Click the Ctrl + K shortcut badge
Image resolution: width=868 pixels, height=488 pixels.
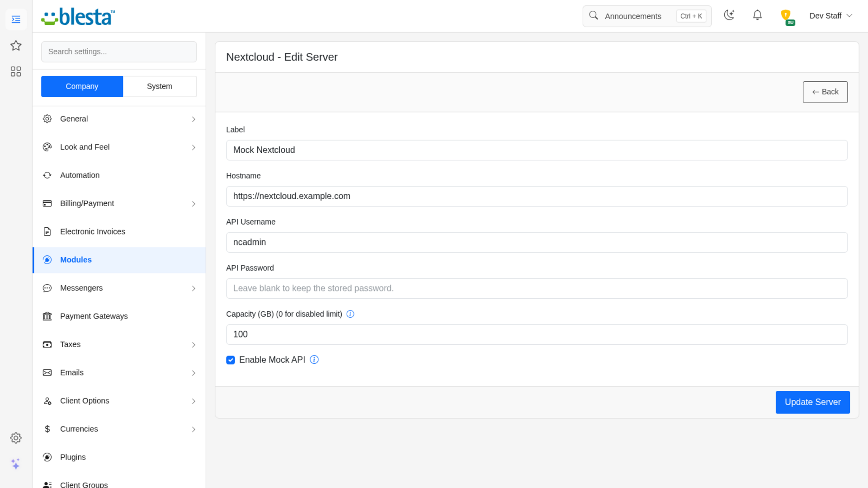(x=691, y=16)
